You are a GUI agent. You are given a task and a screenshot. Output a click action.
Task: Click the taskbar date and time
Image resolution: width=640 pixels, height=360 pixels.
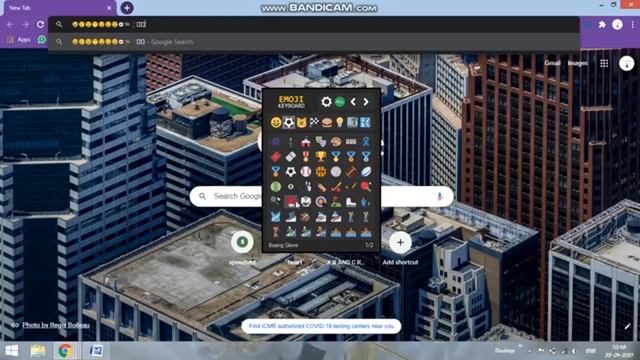click(x=619, y=351)
